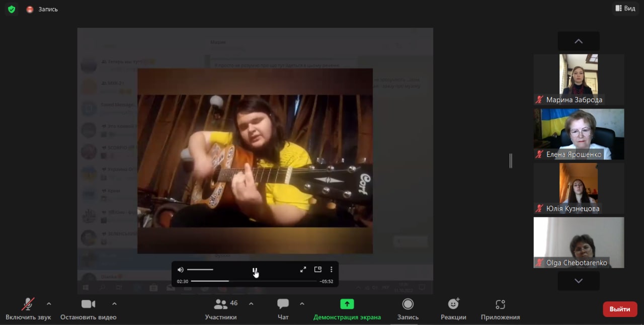This screenshot has width=644, height=325.
Task: Toggle picture-in-picture in video player
Action: click(x=317, y=270)
